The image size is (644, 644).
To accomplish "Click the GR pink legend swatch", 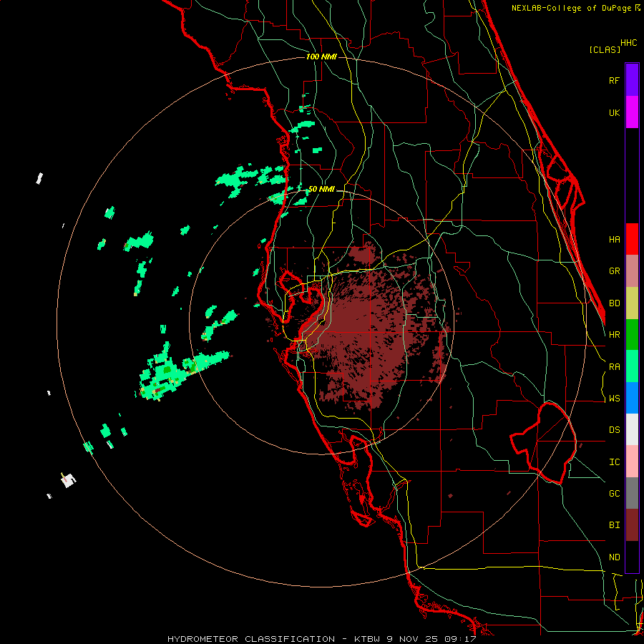I will [632, 271].
